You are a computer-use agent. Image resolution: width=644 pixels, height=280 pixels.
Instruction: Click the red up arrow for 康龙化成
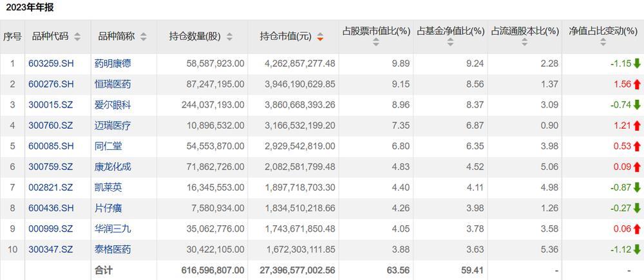click(637, 167)
